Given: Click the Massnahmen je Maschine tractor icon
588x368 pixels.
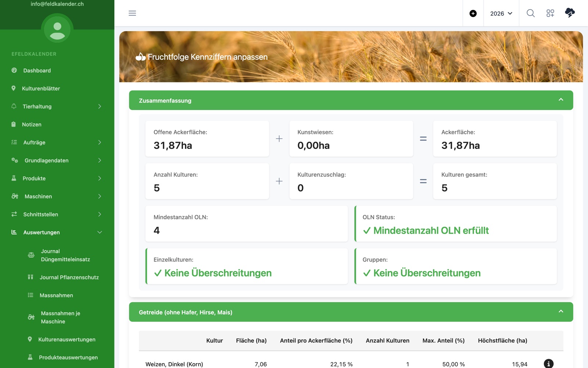Looking at the screenshot, I should pos(31,317).
